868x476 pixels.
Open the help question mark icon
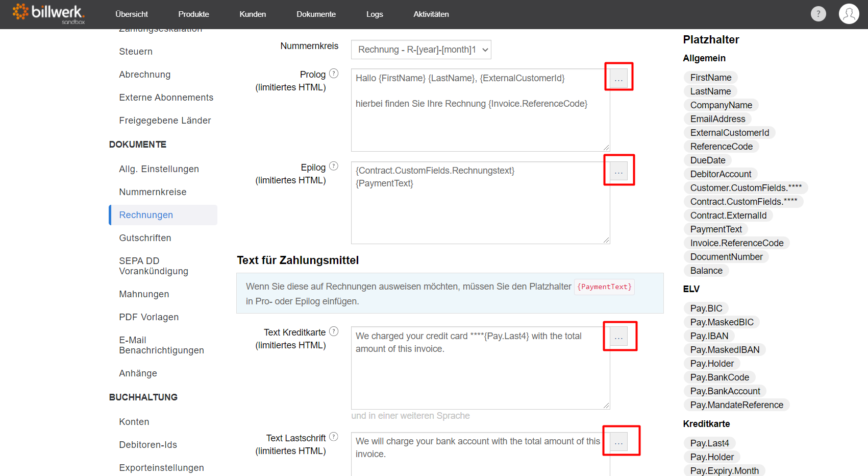[819, 14]
